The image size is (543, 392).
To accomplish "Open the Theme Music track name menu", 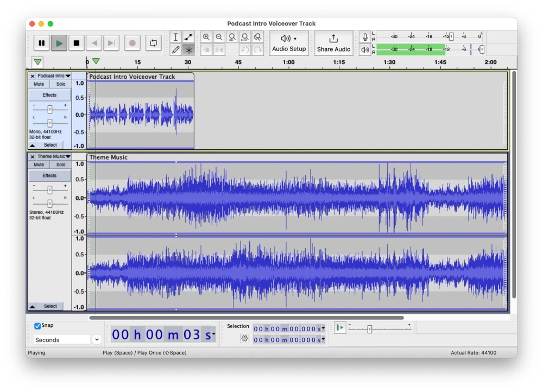I will tap(54, 156).
